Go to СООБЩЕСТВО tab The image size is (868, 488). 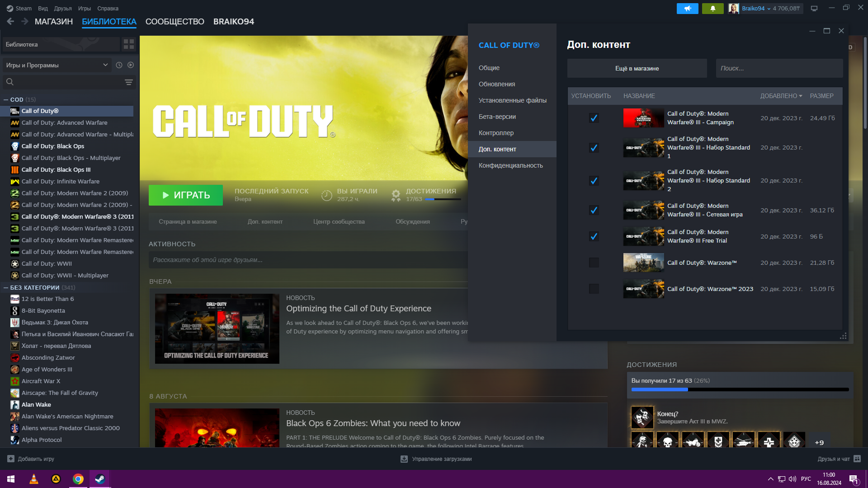point(175,22)
